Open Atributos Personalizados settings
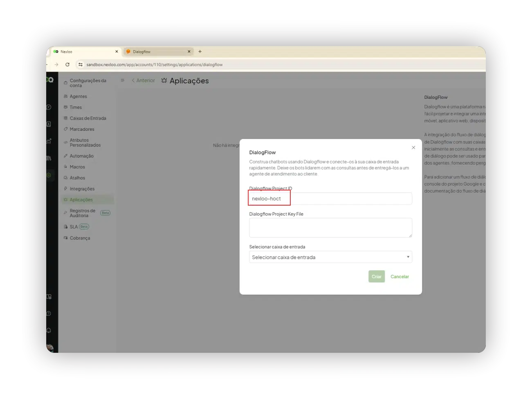Viewport: 532px width, 399px height. point(85,143)
